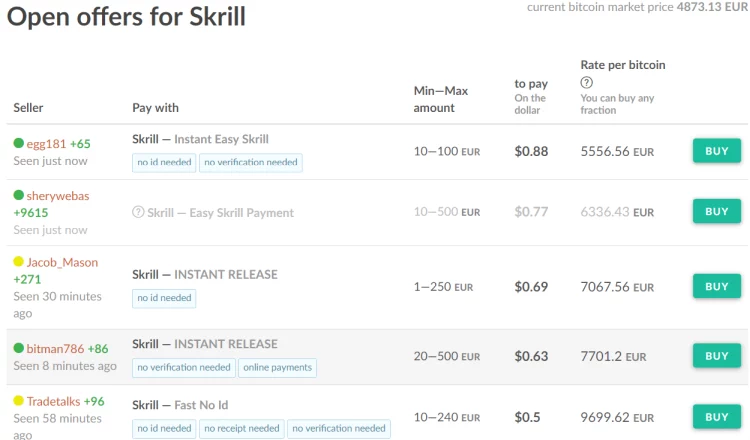This screenshot has height=440, width=750.
Task: Click yellow status dot beside Tradetalks
Action: (19, 400)
